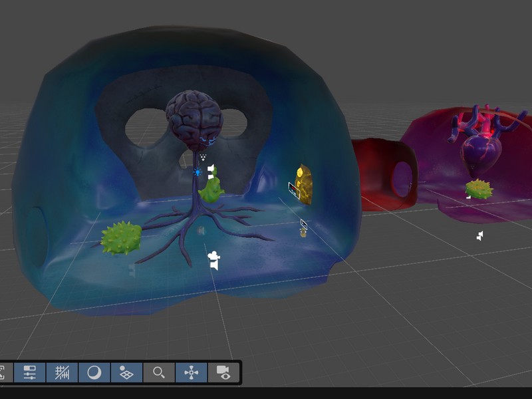Select the green blob creature by the stem
This screenshot has width=532, height=399.
click(211, 192)
